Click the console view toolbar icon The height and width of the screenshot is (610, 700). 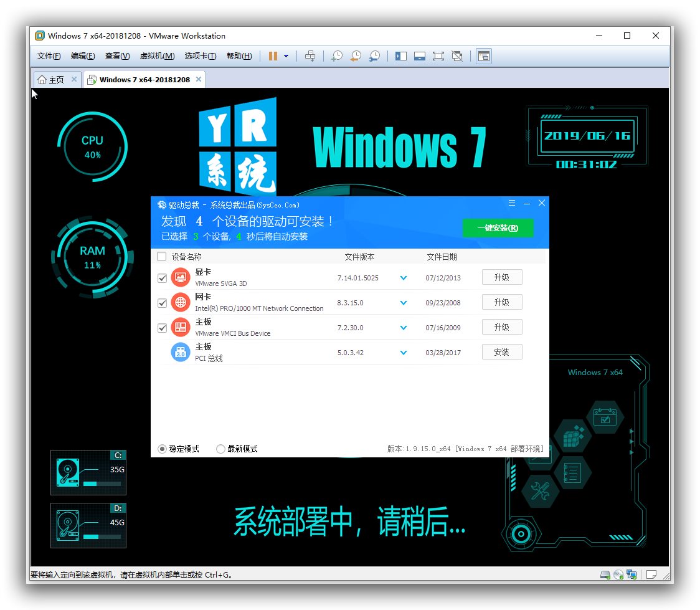[484, 56]
